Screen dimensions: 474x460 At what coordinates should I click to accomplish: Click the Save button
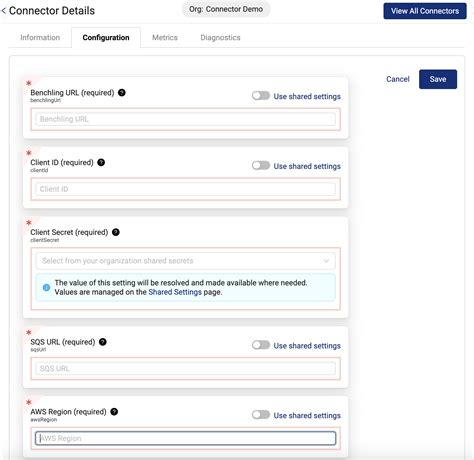click(x=438, y=79)
